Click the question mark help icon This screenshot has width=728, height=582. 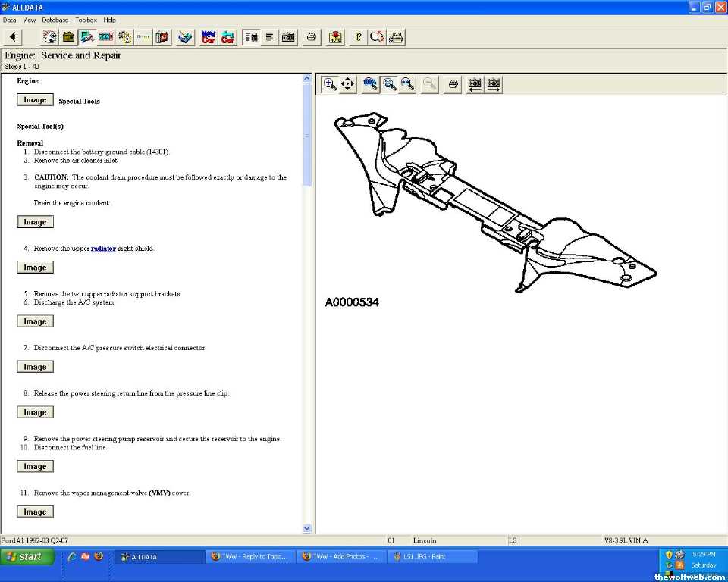point(358,37)
